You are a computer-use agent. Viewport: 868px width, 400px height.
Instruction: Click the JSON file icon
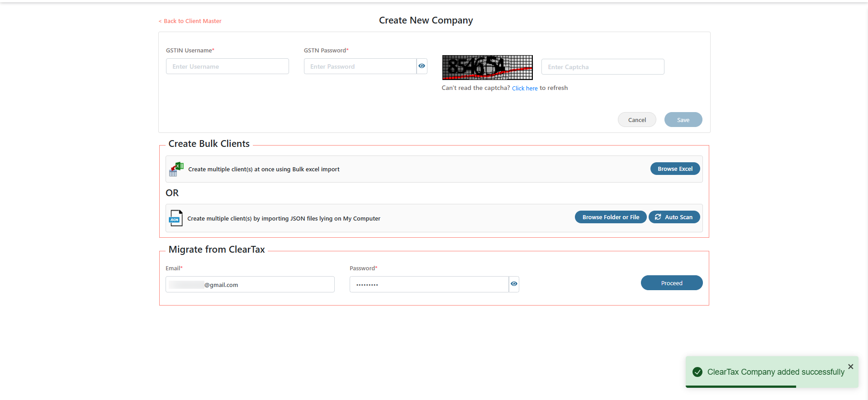[175, 218]
